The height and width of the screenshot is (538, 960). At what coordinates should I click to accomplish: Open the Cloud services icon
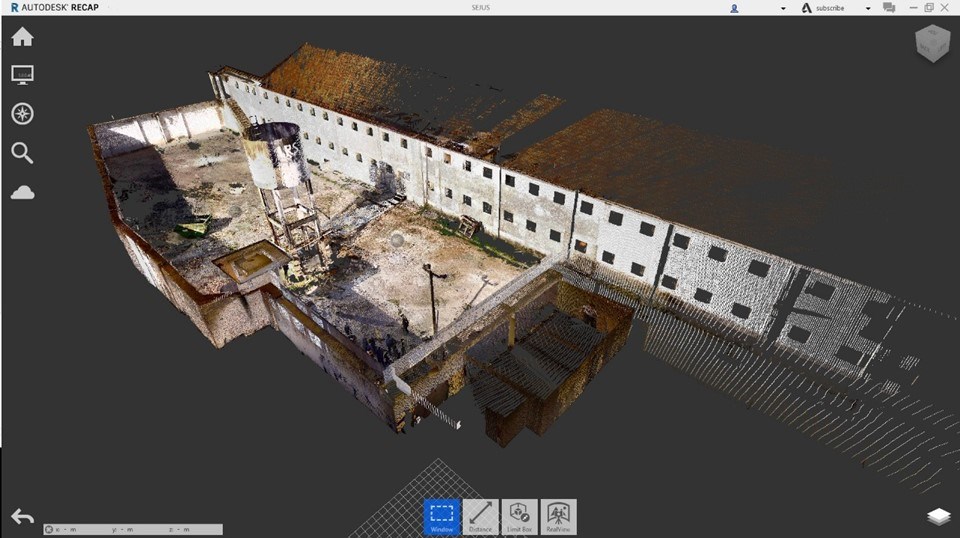(x=22, y=192)
